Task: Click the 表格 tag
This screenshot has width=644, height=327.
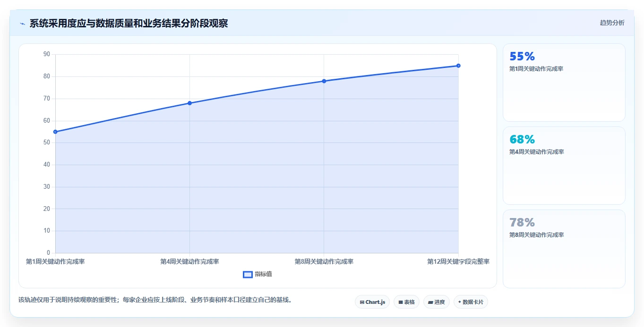Action: (x=406, y=302)
